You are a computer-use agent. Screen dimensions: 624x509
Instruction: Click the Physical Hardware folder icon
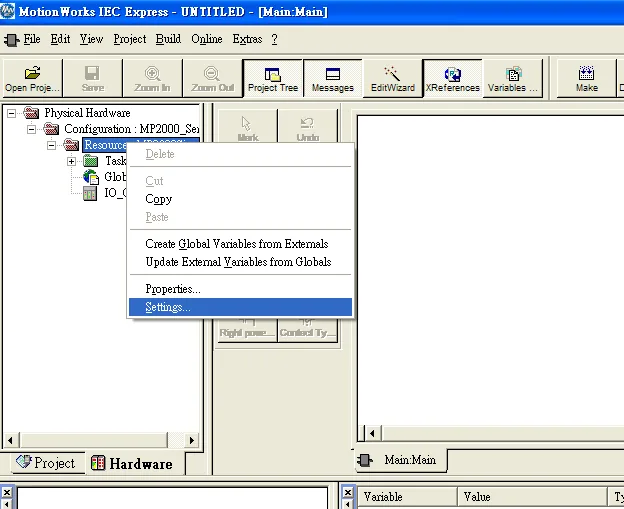click(31, 113)
